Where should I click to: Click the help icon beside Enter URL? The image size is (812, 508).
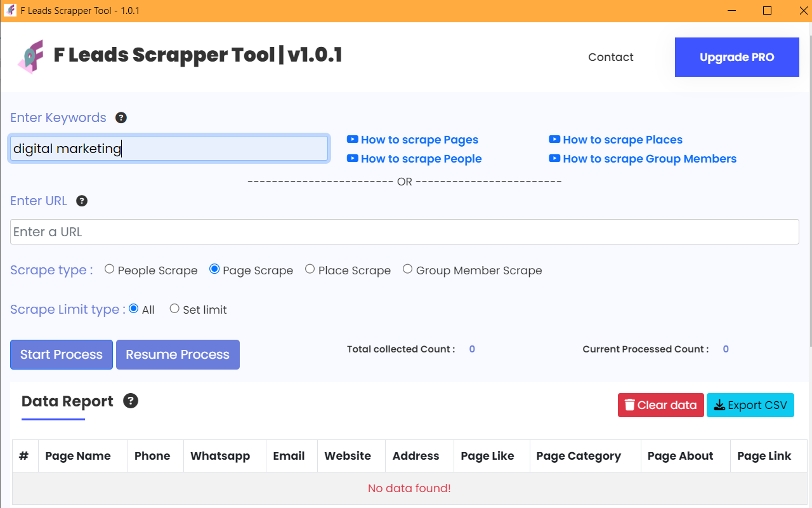pyautogui.click(x=82, y=201)
